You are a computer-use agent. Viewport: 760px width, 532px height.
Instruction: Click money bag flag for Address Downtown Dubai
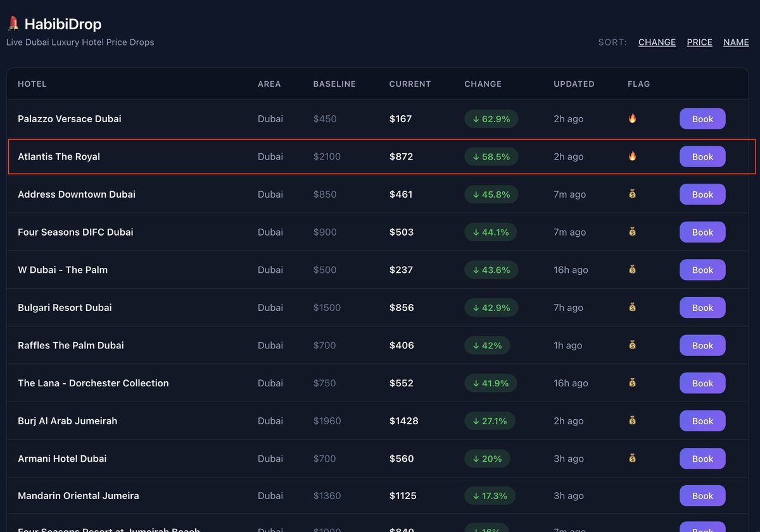click(x=632, y=194)
